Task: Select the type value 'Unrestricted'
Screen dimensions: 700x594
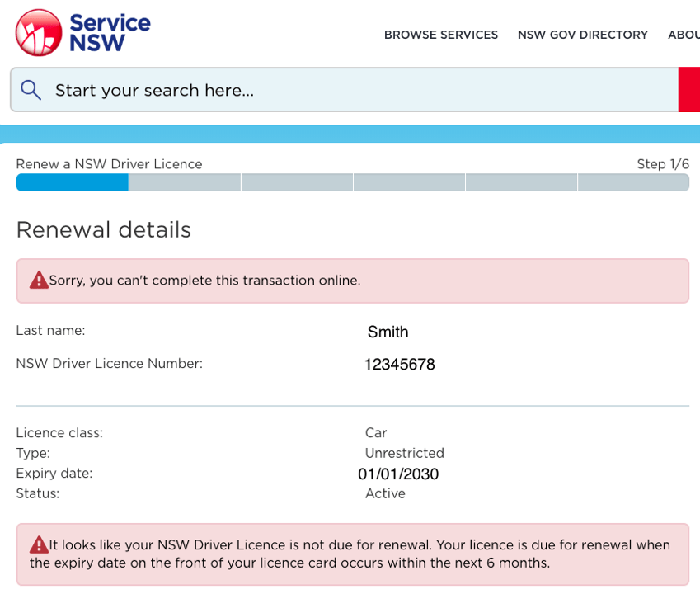Action: coord(405,453)
